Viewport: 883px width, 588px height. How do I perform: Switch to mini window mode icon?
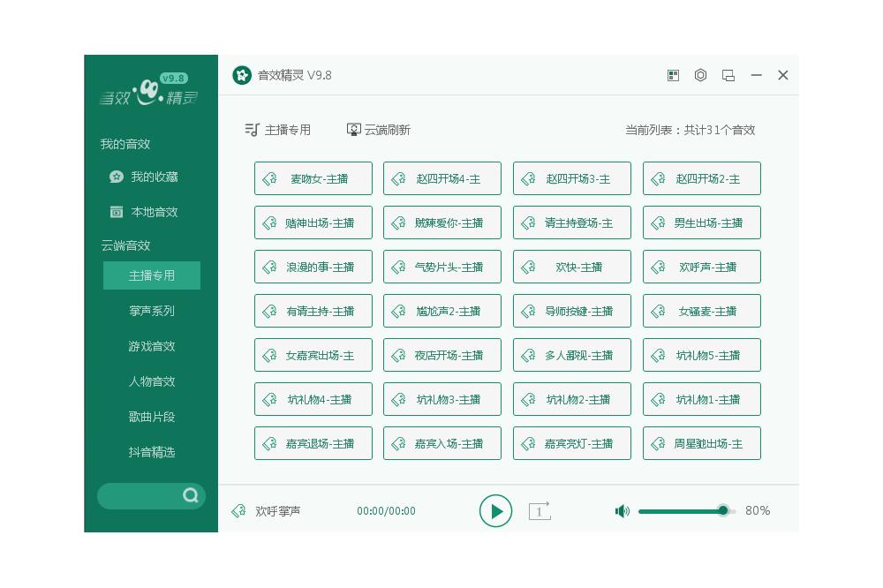tap(728, 75)
